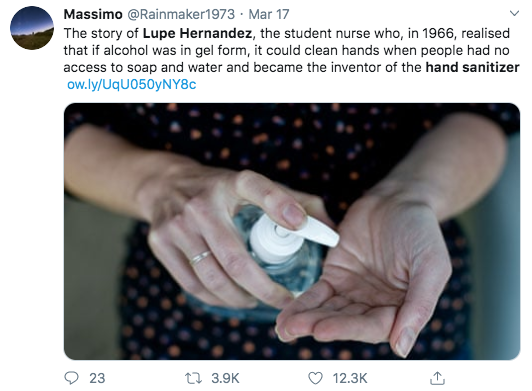Click the bold hand sanitizer text
532x391 pixels.
473,67
